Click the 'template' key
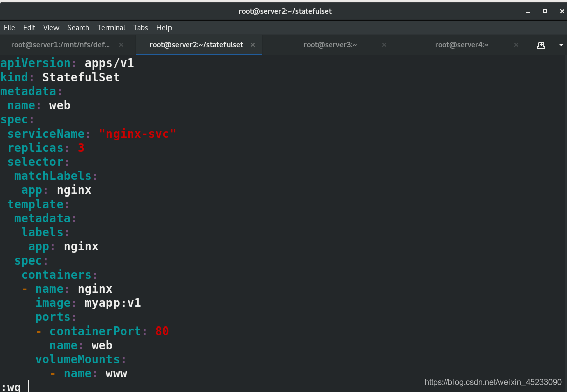The image size is (567, 392). point(35,204)
